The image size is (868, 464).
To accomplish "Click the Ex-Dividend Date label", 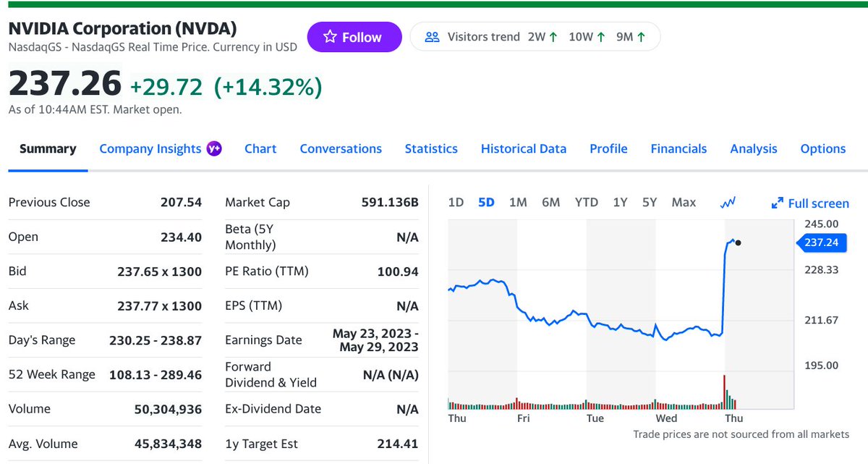I will click(x=273, y=409).
